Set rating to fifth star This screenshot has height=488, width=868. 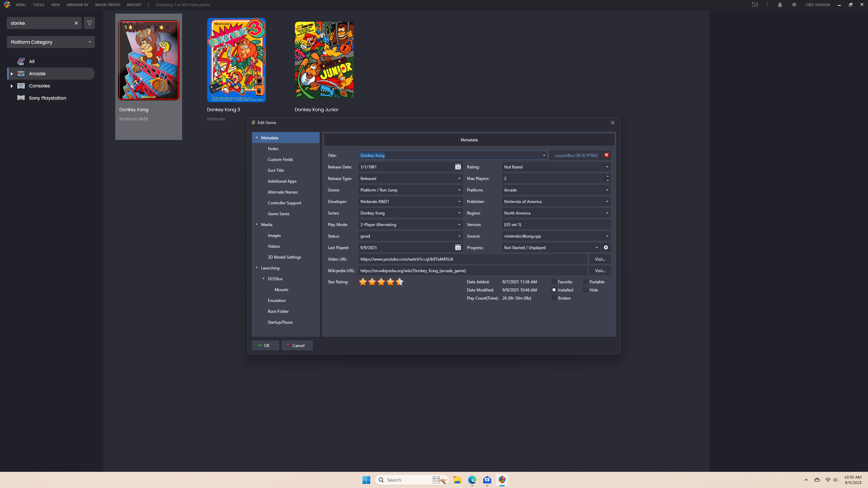(399, 282)
